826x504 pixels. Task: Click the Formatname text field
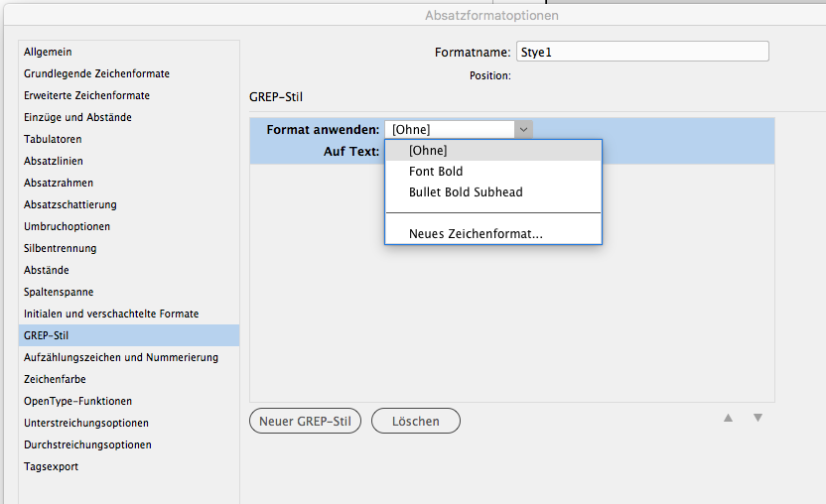click(x=641, y=52)
